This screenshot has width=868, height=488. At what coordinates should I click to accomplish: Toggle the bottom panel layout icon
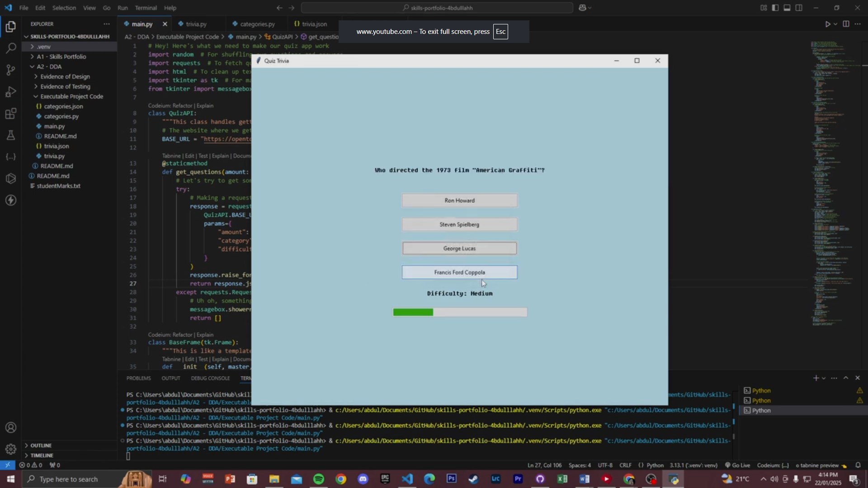pyautogui.click(x=787, y=8)
